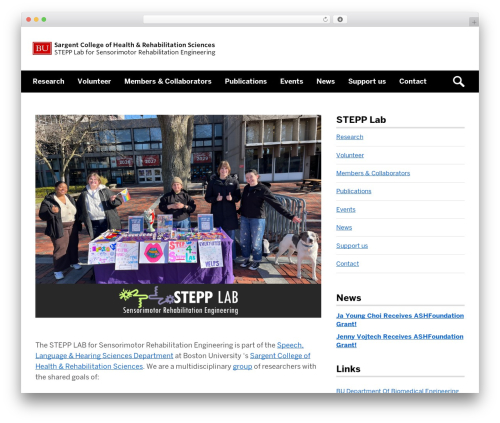Screen dimensions: 500x423
Task: Click the Research sidebar link
Action: coord(349,137)
